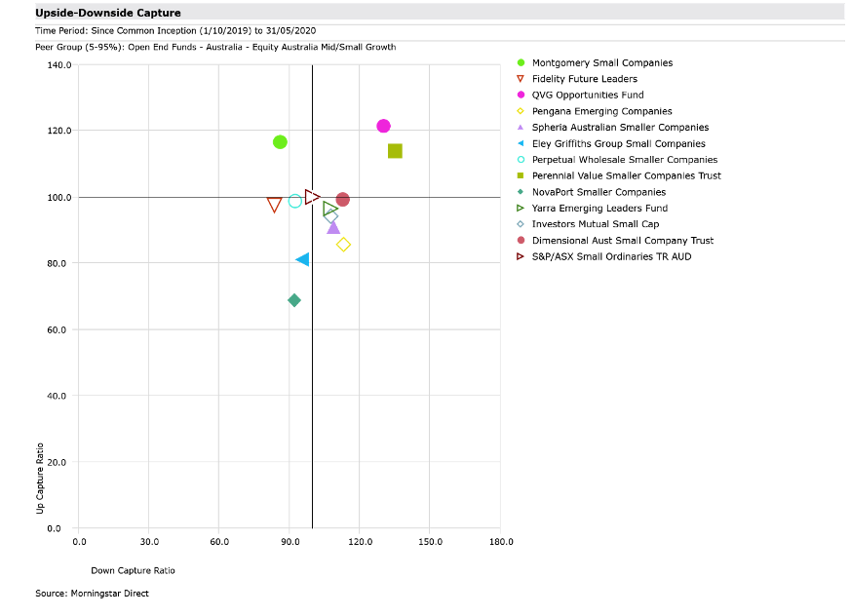The width and height of the screenshot is (850, 616).
Task: Select legend label Fidelity Future Leaders
Action: tap(585, 79)
